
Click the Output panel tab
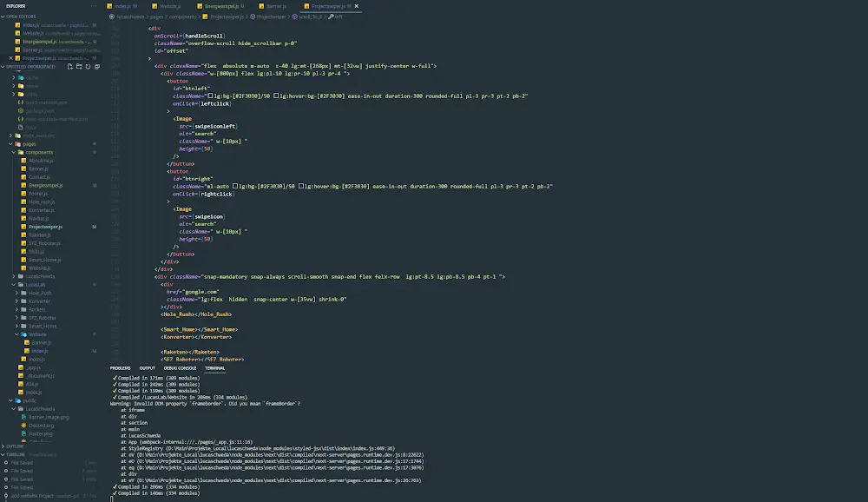[x=147, y=368]
